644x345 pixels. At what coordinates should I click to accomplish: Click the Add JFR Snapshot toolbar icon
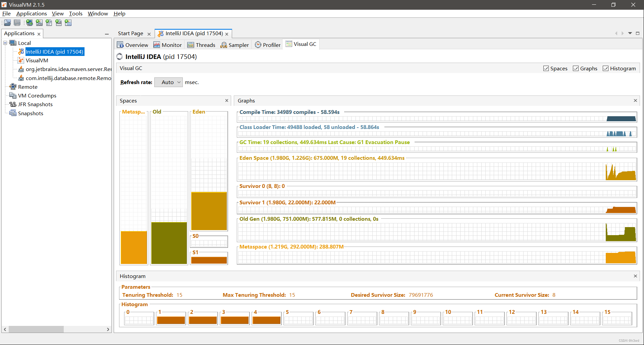[59, 23]
